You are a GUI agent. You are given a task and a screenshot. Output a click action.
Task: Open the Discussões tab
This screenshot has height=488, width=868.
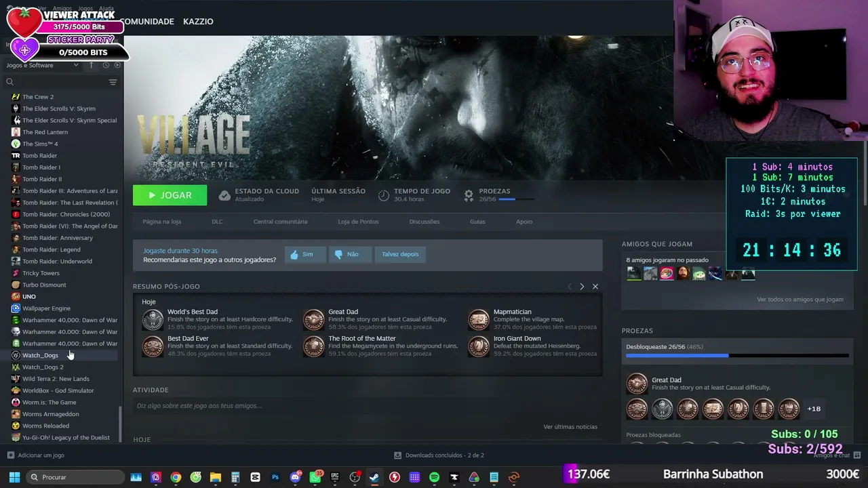(x=425, y=222)
